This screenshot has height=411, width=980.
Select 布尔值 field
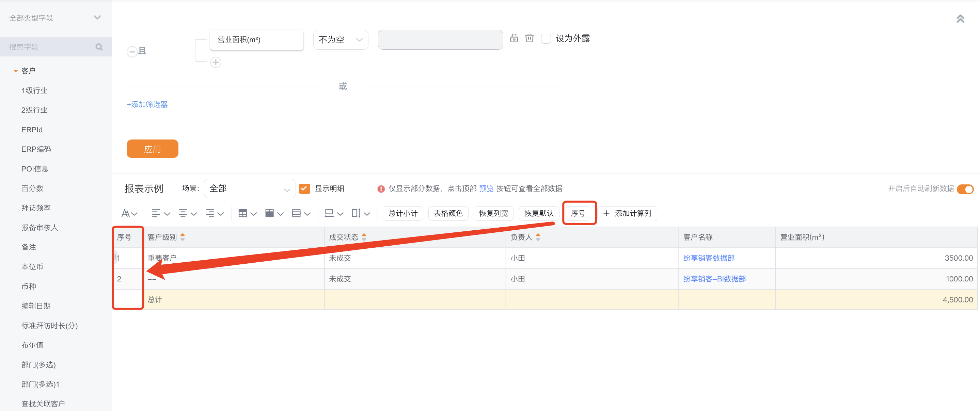(32, 345)
